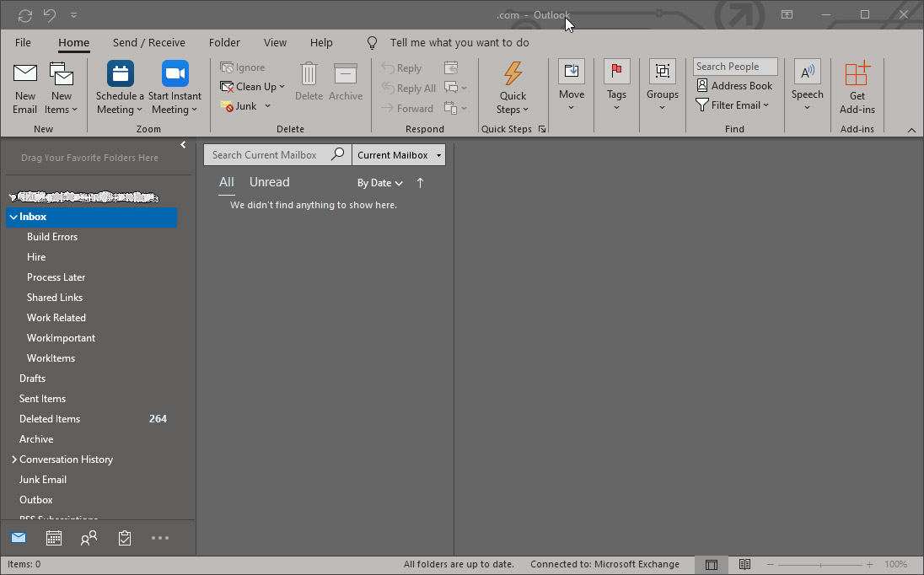Open more navigation options
The image size is (924, 575).
click(159, 537)
